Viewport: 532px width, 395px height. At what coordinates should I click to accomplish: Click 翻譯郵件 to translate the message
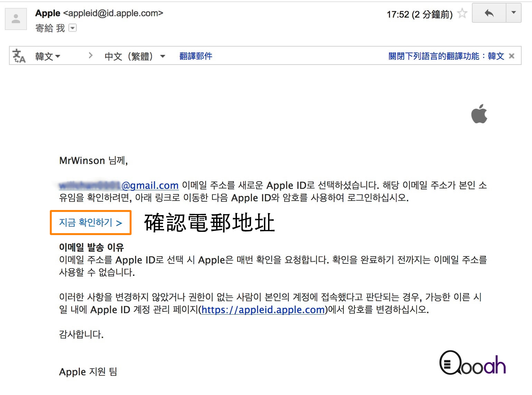tap(196, 56)
